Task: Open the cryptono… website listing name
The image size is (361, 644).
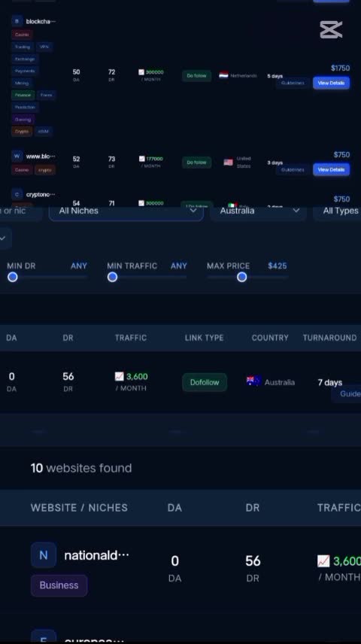Action: [x=41, y=195]
